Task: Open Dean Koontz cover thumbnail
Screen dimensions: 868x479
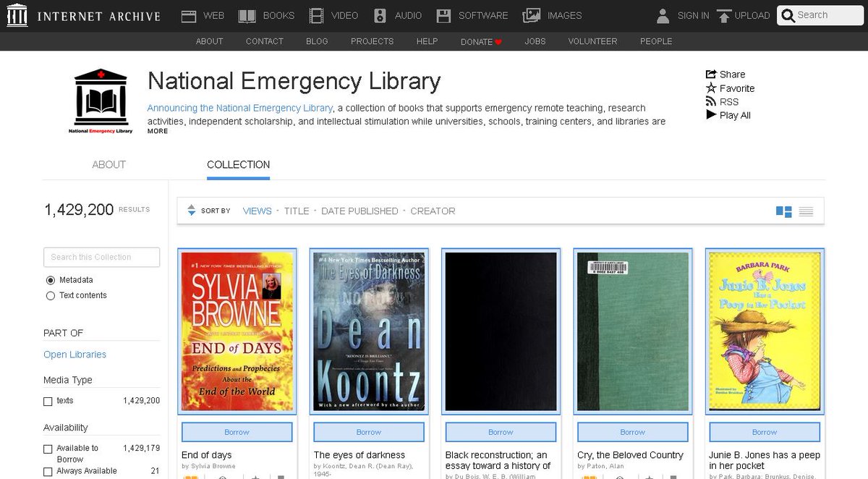Action: pos(369,331)
